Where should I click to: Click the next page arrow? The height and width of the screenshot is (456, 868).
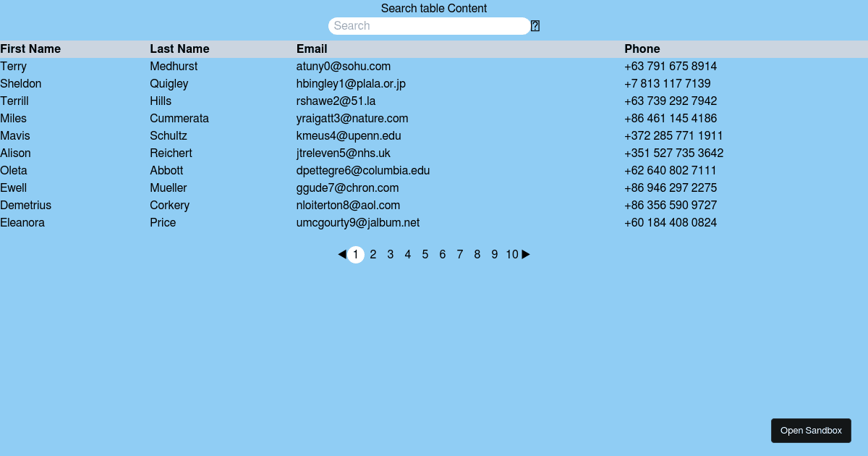click(526, 255)
